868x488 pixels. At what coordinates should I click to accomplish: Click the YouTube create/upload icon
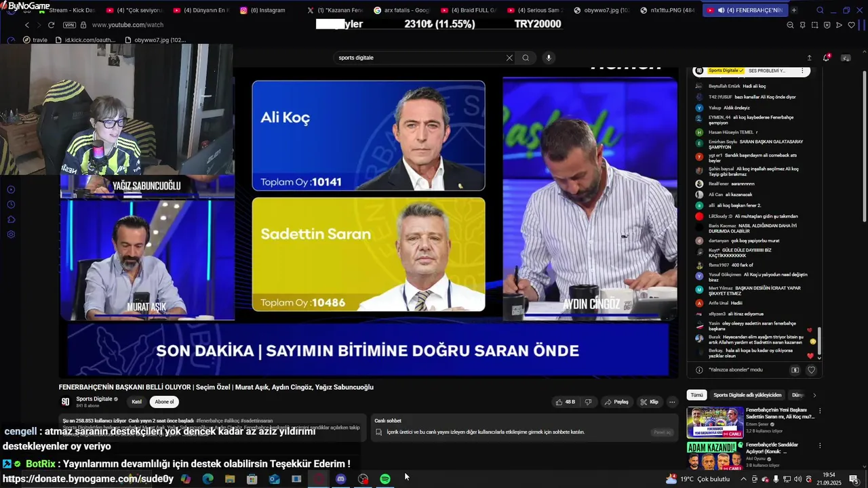(x=809, y=58)
